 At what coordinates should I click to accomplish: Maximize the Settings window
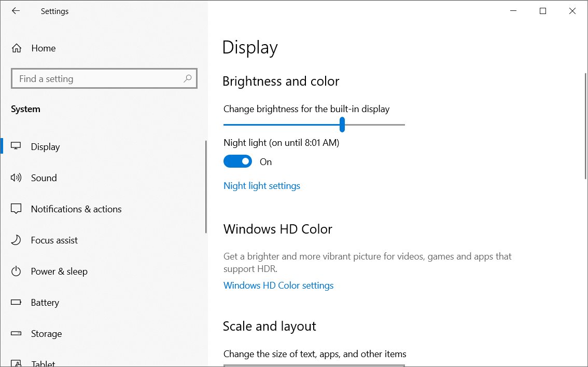pyautogui.click(x=542, y=11)
